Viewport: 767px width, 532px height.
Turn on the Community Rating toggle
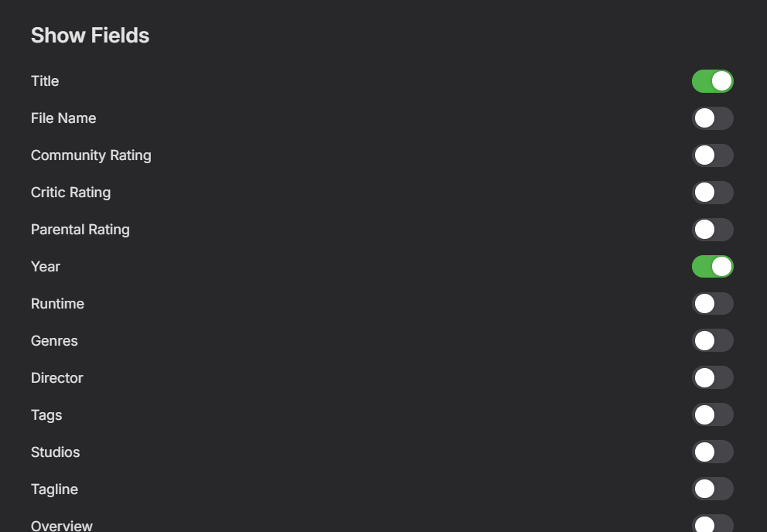[x=712, y=155]
